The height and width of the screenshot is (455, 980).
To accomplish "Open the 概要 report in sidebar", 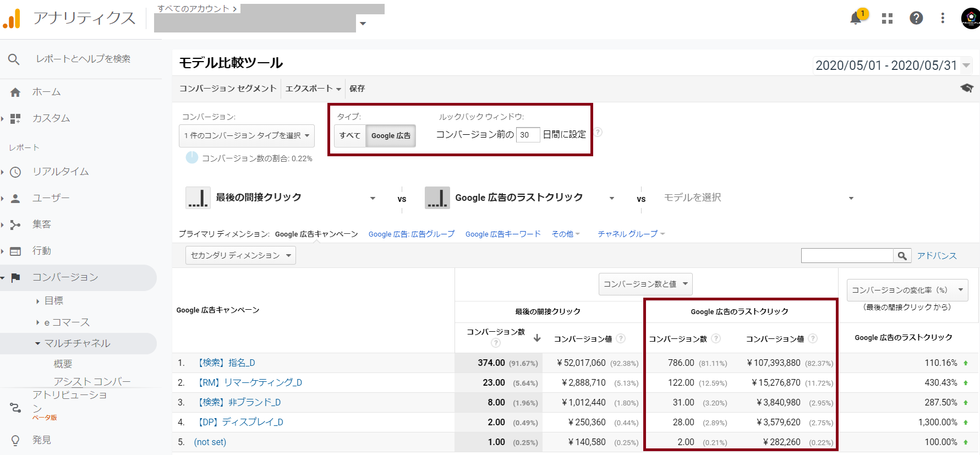I will pyautogui.click(x=63, y=364).
